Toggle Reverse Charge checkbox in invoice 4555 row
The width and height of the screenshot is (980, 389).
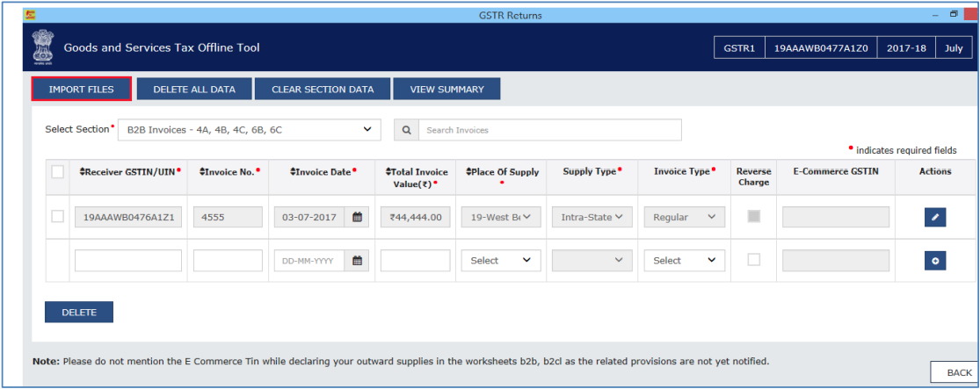click(x=754, y=217)
